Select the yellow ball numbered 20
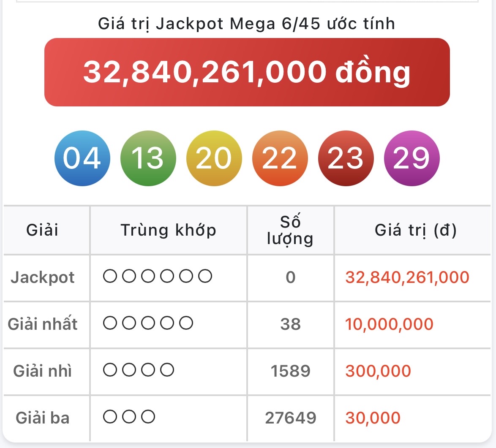The height and width of the screenshot is (448, 496). click(x=214, y=158)
